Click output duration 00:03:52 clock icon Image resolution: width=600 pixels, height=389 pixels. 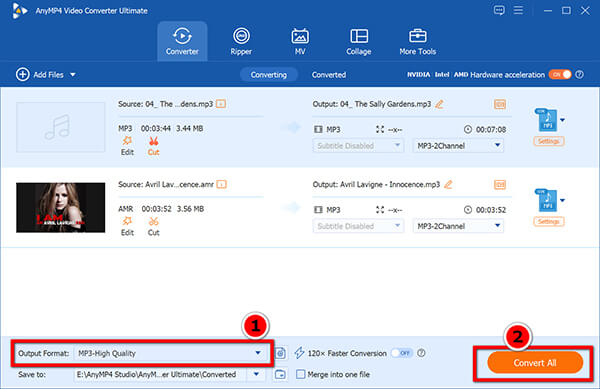[468, 210]
